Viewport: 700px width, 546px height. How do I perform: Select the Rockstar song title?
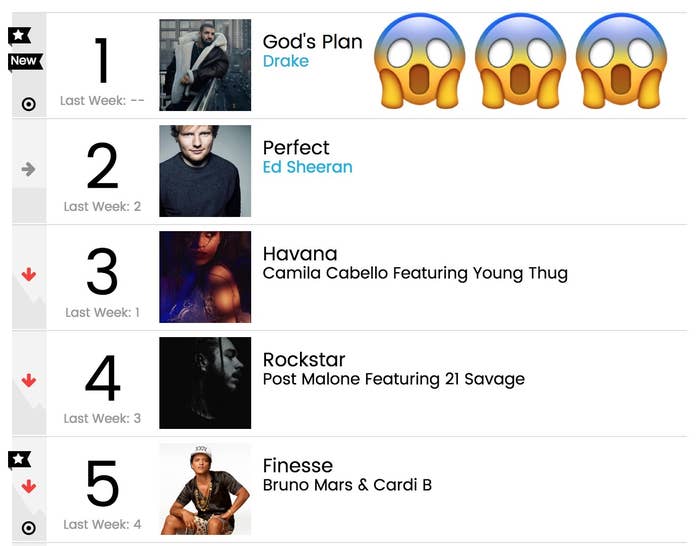tap(304, 359)
